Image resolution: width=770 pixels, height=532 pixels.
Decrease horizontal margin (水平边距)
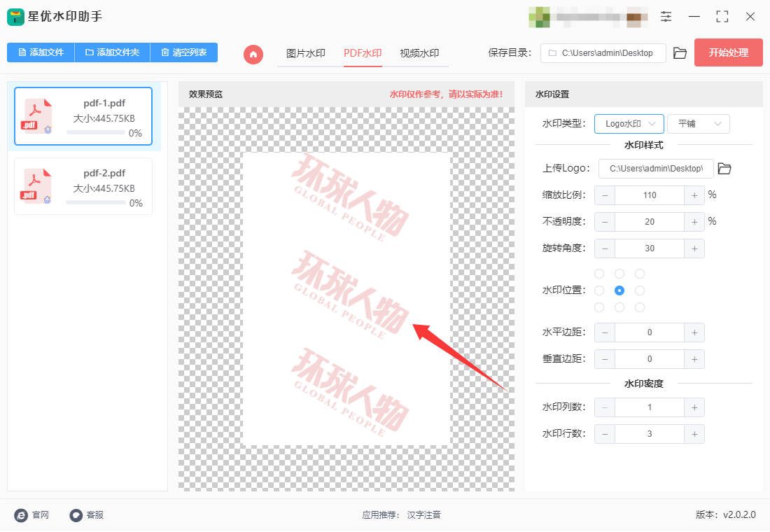tap(605, 332)
